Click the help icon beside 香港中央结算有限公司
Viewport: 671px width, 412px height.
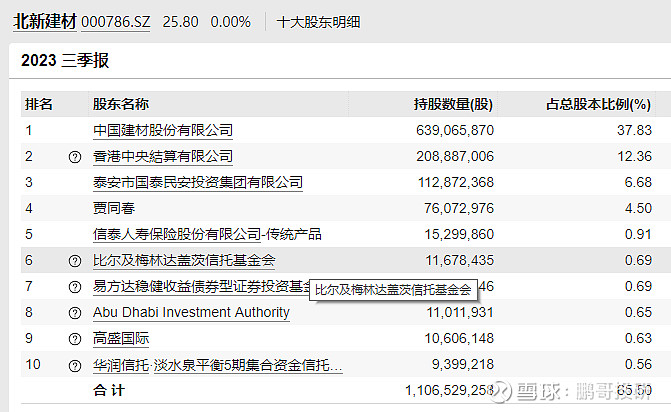click(x=74, y=157)
